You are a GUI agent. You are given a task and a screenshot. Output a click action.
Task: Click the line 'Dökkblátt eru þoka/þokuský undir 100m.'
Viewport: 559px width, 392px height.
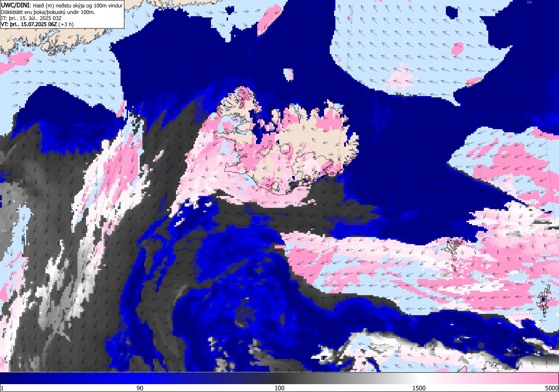[x=48, y=12]
